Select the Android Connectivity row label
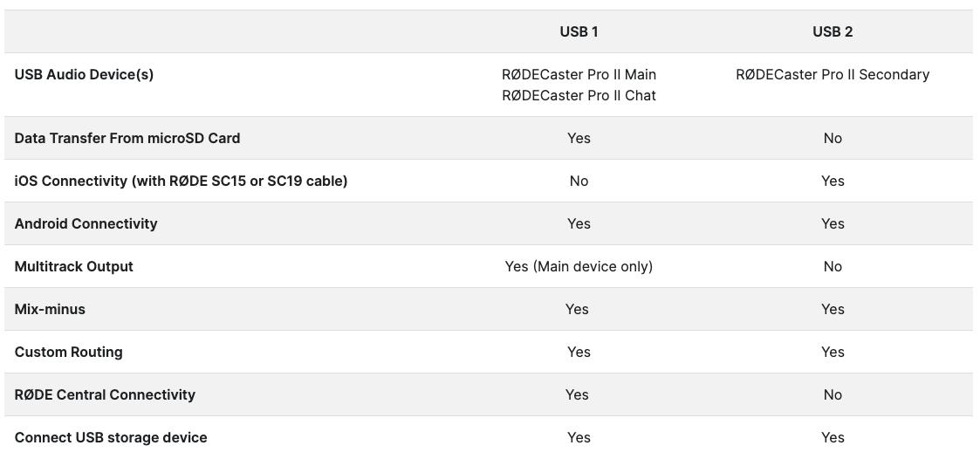The width and height of the screenshot is (980, 459). pos(86,223)
